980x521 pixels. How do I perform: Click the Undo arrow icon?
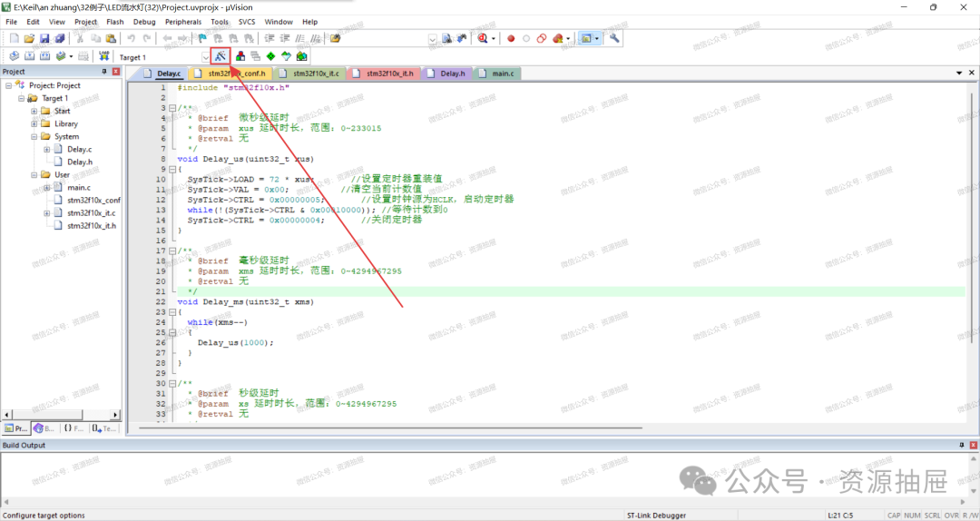click(132, 38)
